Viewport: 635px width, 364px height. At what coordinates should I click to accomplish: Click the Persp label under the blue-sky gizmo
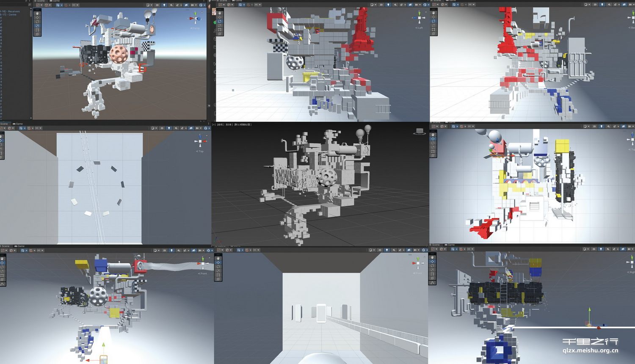pos(195,28)
